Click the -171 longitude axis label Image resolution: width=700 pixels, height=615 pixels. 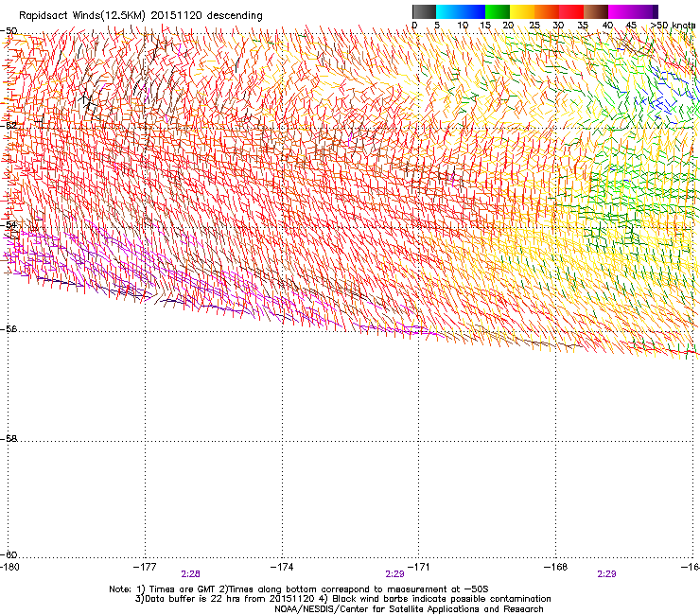point(418,567)
